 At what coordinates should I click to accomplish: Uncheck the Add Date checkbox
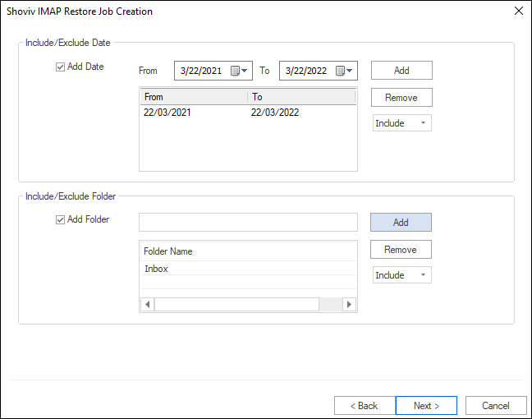[x=60, y=67]
